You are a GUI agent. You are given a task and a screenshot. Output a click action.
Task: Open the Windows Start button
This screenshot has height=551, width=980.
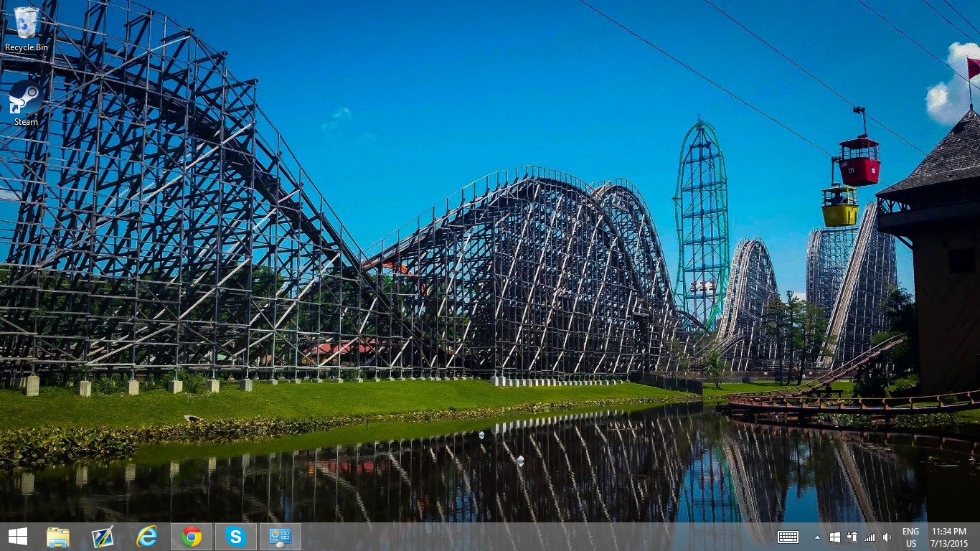tap(18, 537)
